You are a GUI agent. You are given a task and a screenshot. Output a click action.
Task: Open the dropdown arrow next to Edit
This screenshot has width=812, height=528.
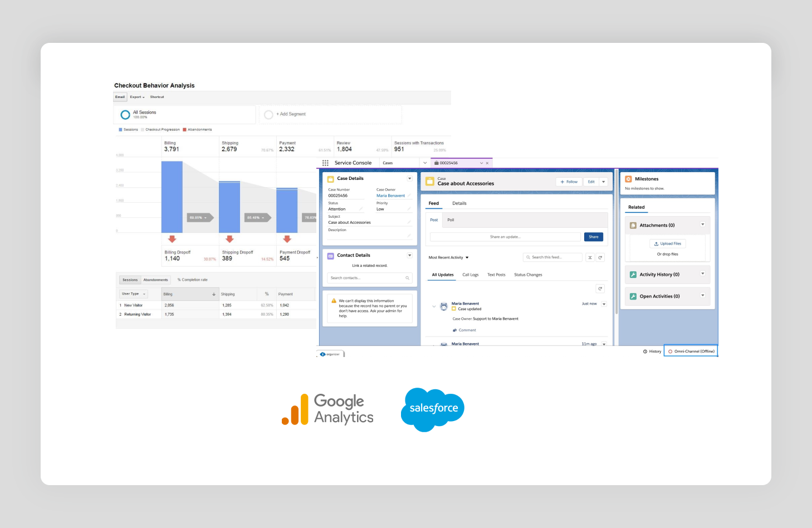click(x=603, y=182)
